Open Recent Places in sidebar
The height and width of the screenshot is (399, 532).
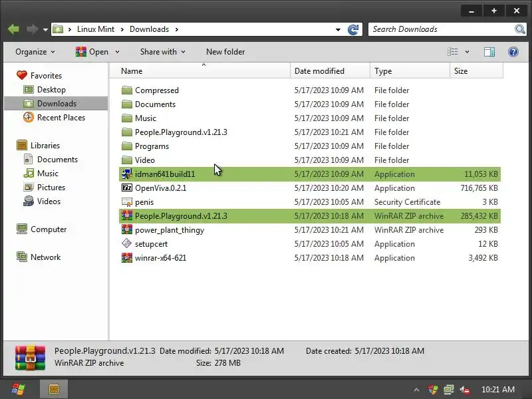point(55,118)
